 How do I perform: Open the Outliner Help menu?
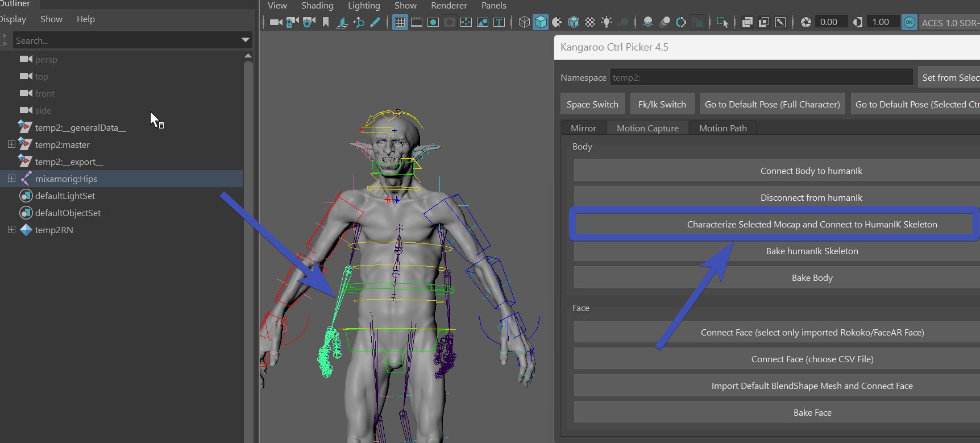coord(86,19)
